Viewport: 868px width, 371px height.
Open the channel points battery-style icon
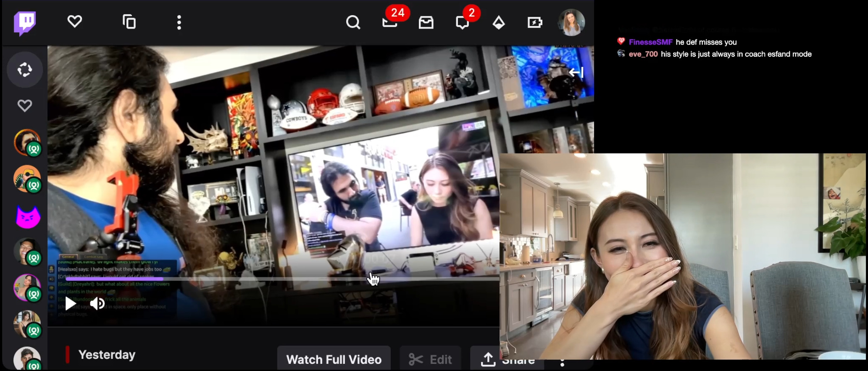535,22
